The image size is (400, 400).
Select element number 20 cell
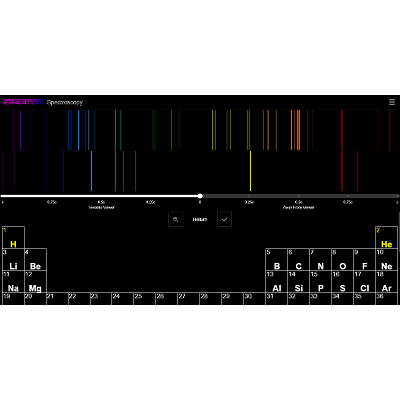point(35,299)
